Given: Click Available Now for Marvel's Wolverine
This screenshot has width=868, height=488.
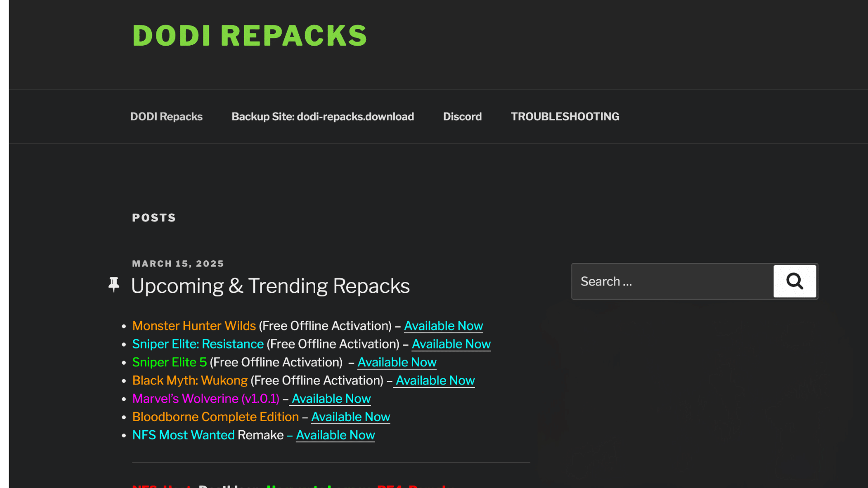Looking at the screenshot, I should [330, 399].
